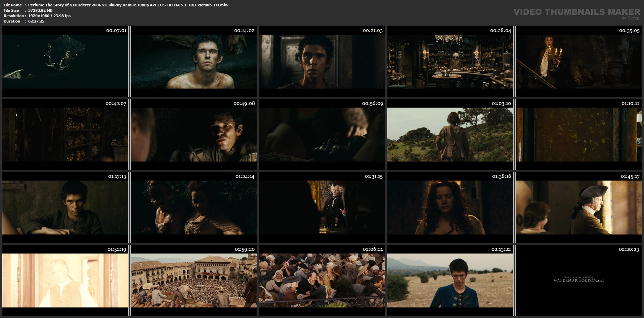
Task: Click the file size value 37382.82 MB
Action: 40,10
